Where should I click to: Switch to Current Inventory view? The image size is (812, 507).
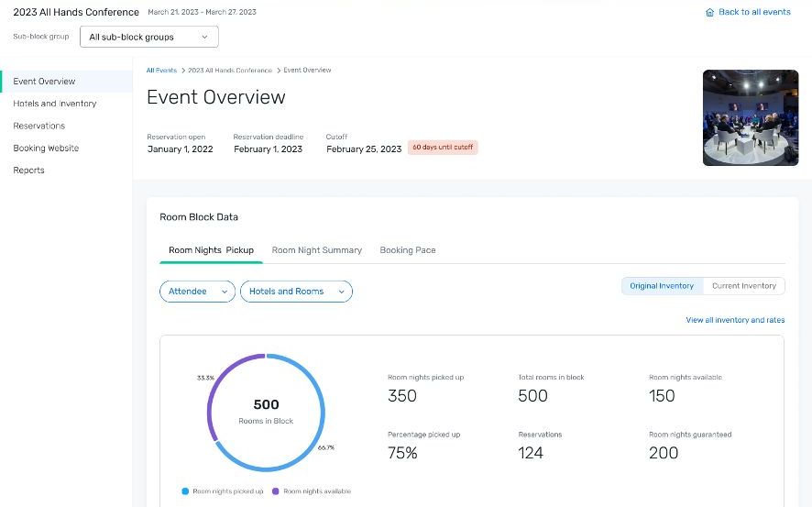click(744, 286)
